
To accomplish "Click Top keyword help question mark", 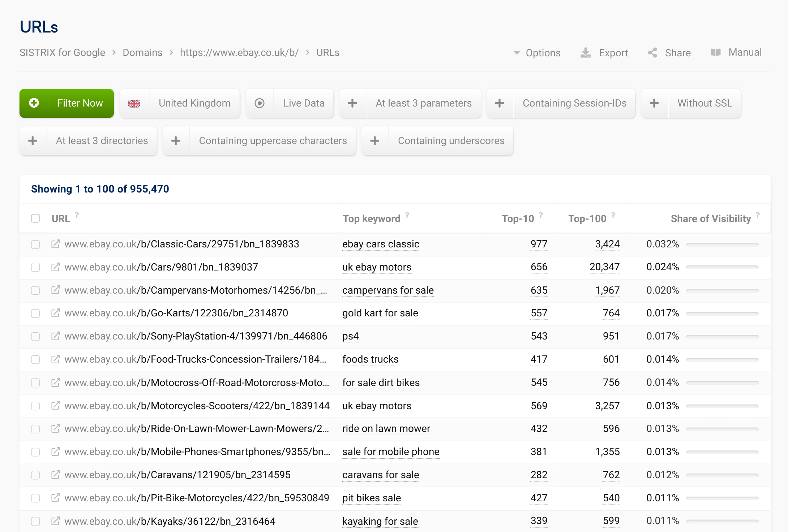I will [407, 215].
